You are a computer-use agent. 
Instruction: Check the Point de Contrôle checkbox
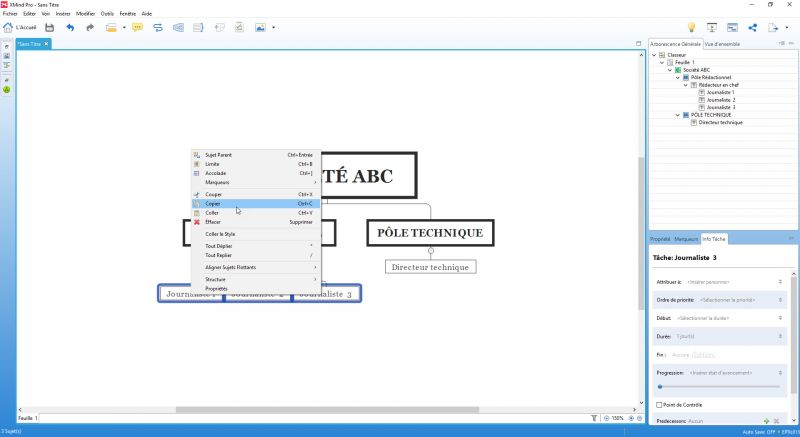(659, 405)
